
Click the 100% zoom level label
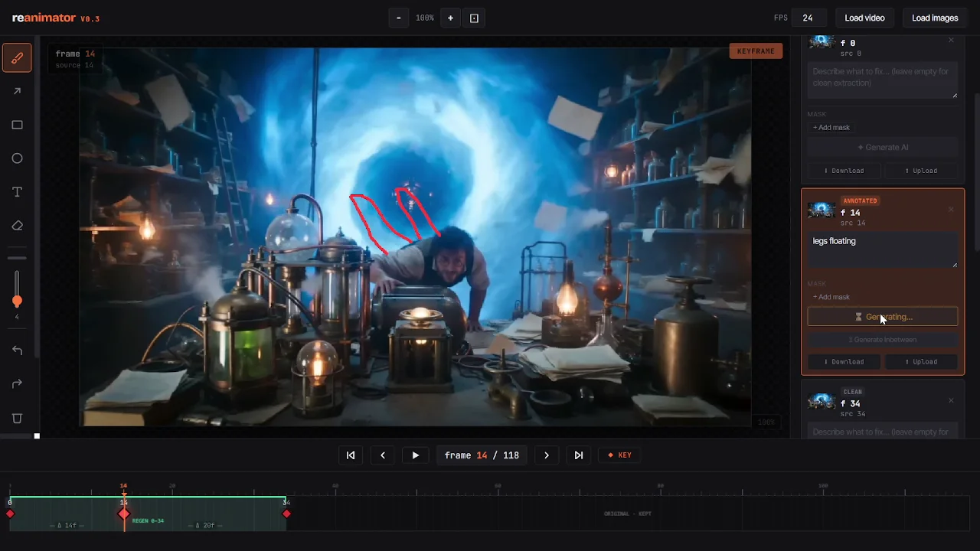[424, 18]
